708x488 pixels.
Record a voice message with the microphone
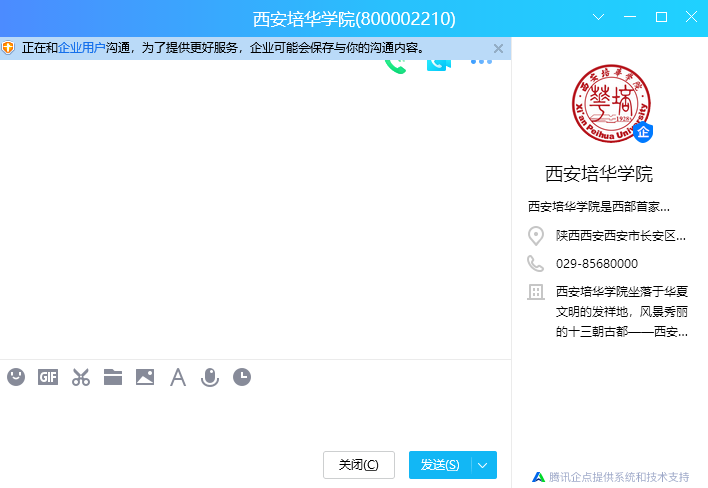point(209,377)
